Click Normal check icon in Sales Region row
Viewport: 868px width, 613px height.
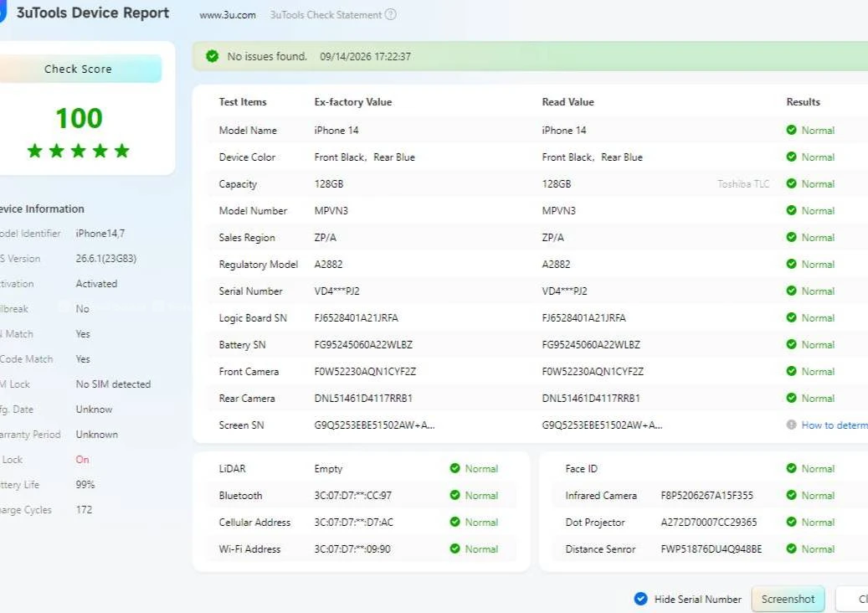tap(791, 237)
